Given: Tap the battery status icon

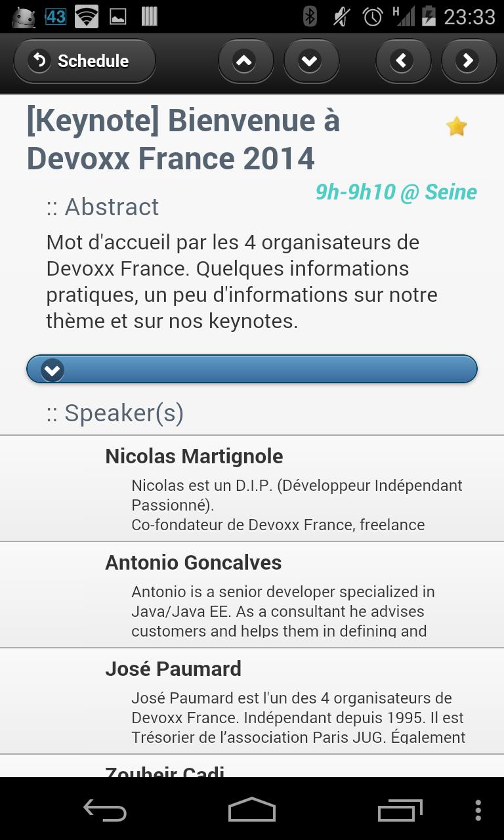Looking at the screenshot, I should coord(429,16).
